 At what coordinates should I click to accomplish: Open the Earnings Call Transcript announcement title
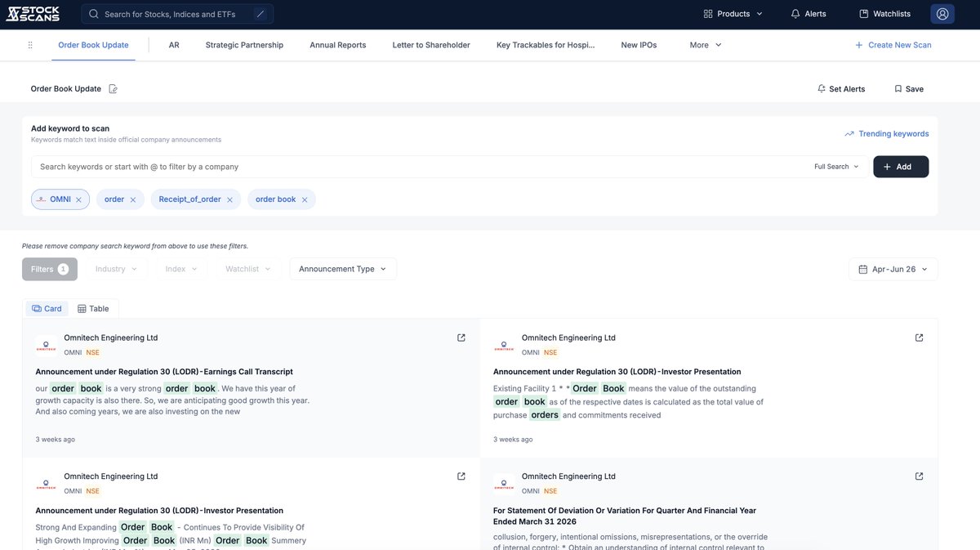164,372
